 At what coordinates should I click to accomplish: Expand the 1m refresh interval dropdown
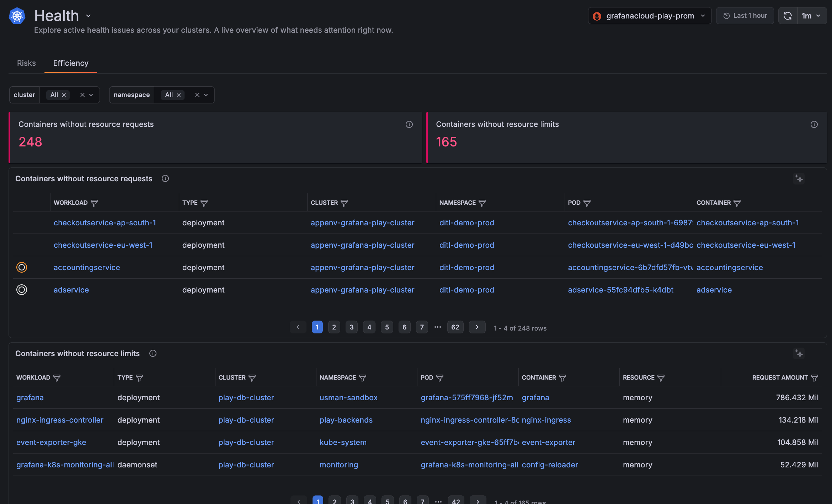(x=811, y=16)
